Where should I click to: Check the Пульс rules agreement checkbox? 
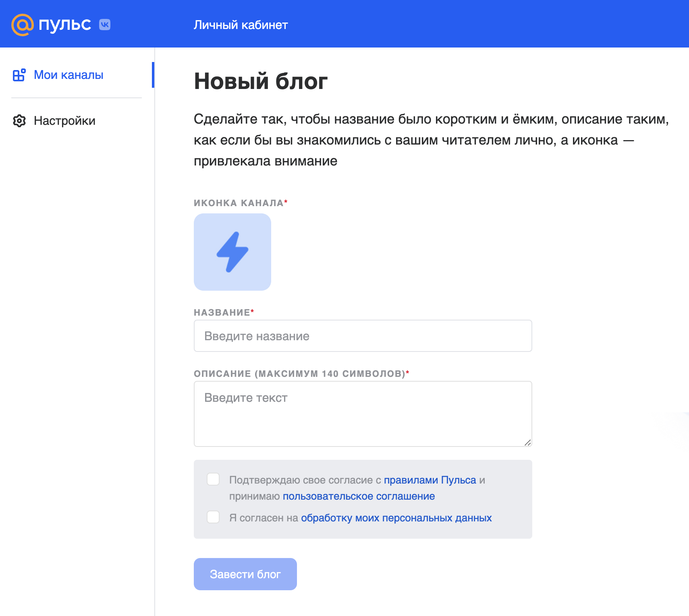pos(213,479)
